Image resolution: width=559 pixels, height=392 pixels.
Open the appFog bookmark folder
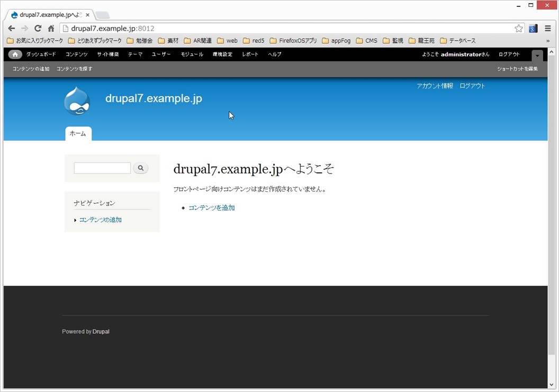(336, 41)
